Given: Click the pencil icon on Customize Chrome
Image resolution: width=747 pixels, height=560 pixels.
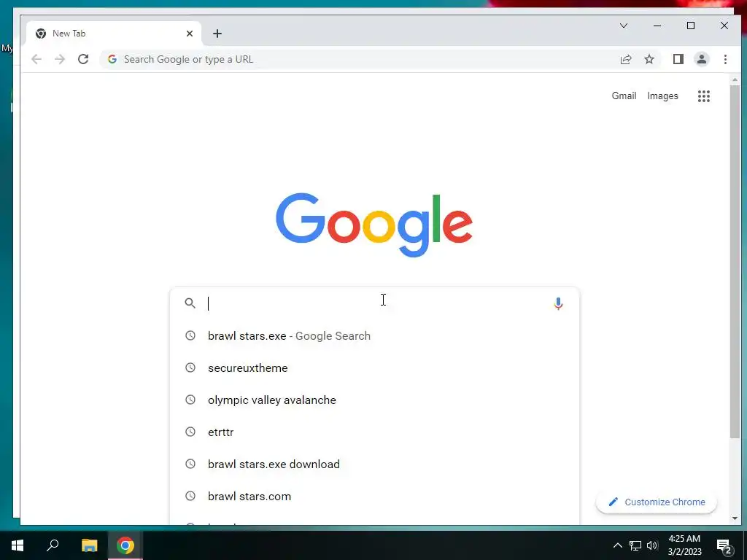Looking at the screenshot, I should [613, 502].
